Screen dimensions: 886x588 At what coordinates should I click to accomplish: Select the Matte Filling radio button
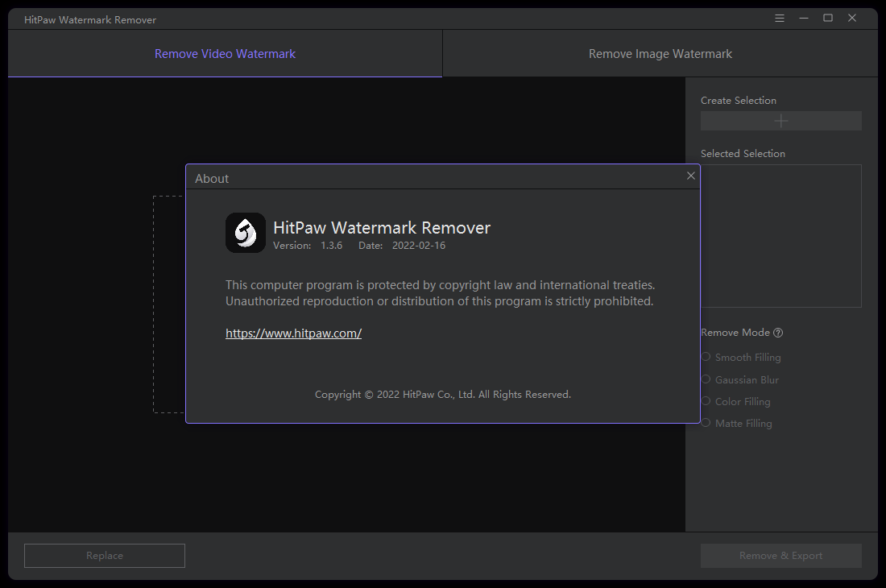tap(706, 423)
